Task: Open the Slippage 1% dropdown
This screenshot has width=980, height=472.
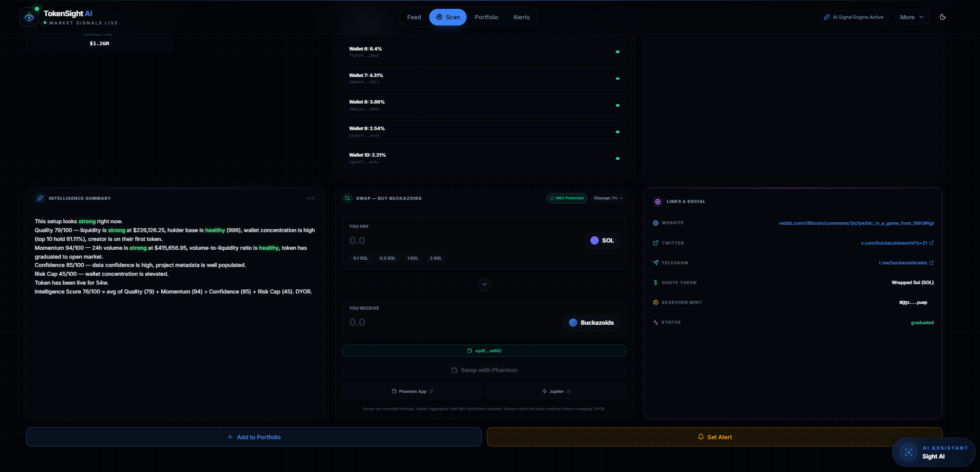Action: (607, 198)
